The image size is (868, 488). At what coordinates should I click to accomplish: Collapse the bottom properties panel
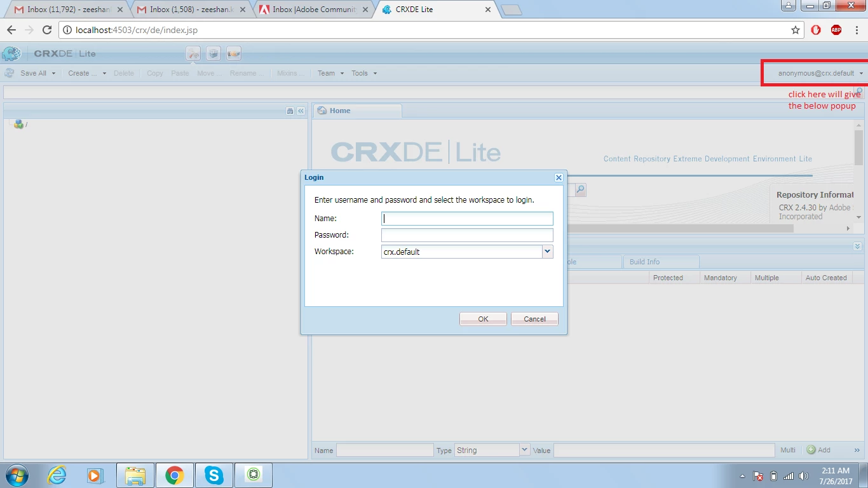click(857, 246)
